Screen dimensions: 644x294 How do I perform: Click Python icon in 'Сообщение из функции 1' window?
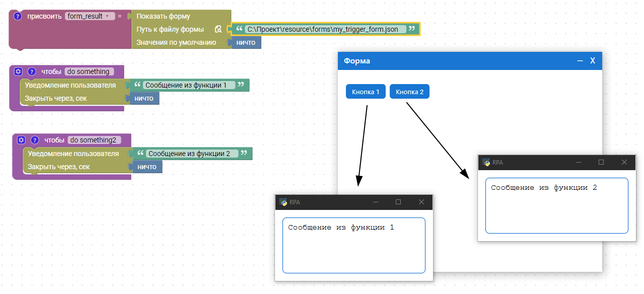(x=283, y=202)
